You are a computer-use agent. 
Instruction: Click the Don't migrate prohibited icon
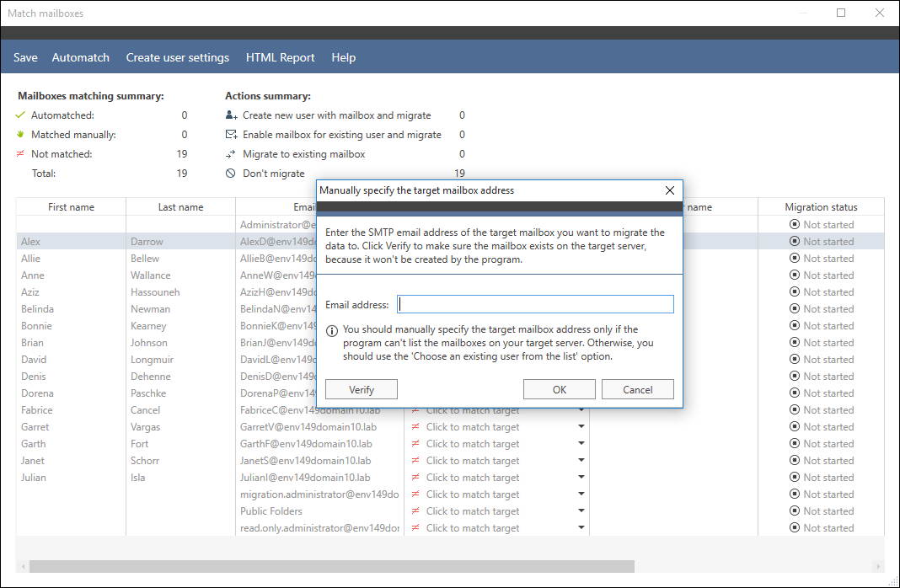point(231,174)
